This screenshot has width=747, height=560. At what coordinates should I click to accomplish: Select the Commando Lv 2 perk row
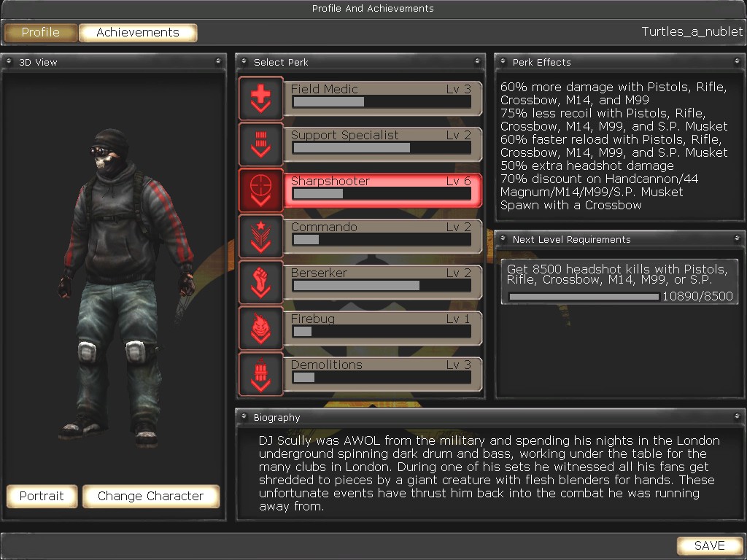point(382,236)
